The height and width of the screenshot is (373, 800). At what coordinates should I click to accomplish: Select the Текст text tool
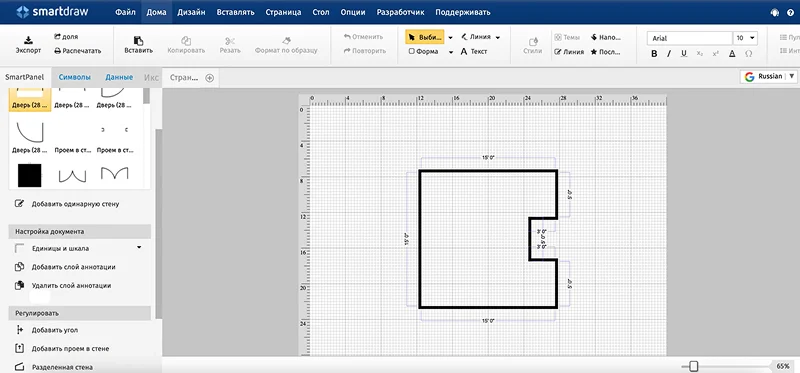pos(473,52)
